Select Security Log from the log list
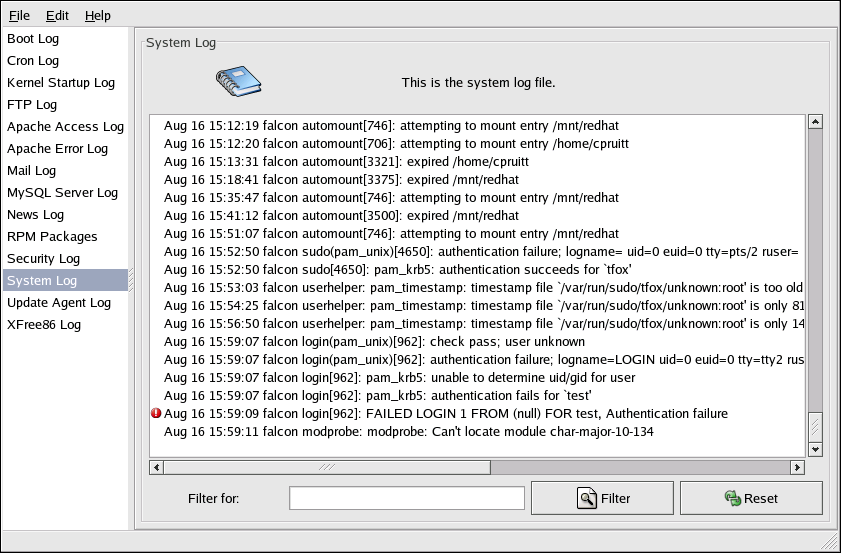The image size is (841, 553). pyautogui.click(x=43, y=259)
